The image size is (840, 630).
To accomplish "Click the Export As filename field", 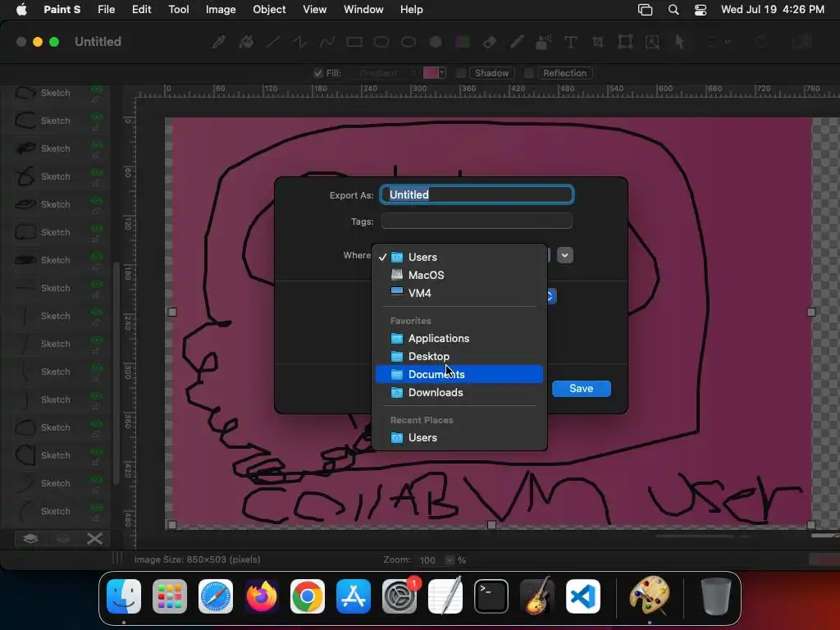I will [x=477, y=194].
